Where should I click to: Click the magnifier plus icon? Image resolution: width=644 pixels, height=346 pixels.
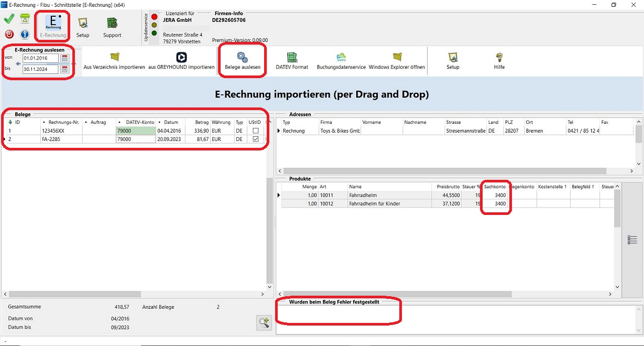point(264,323)
